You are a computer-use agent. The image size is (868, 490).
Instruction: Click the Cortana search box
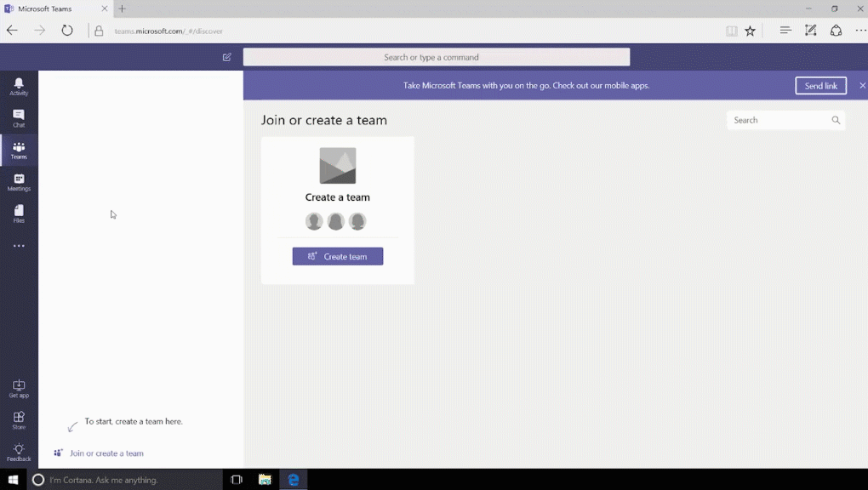click(124, 480)
